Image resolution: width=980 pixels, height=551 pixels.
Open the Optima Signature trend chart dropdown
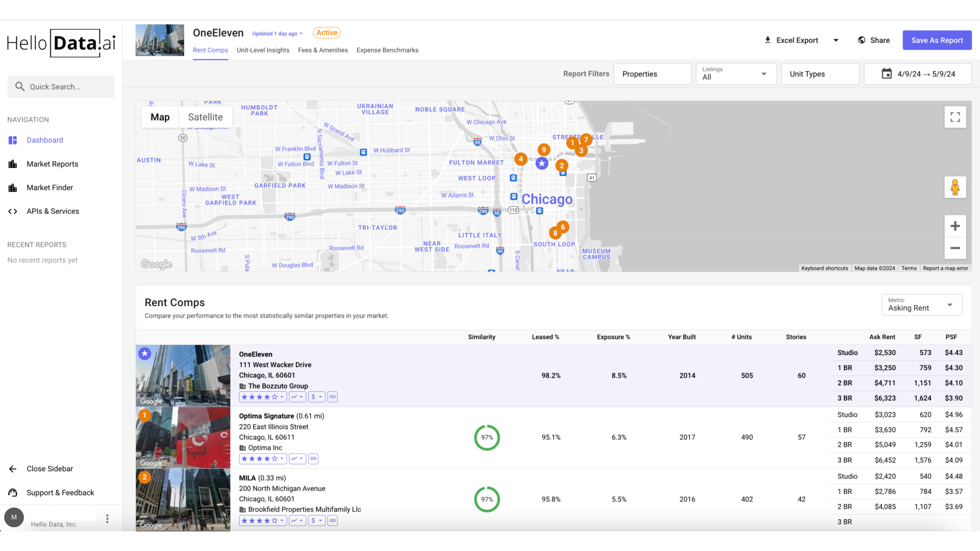[297, 459]
